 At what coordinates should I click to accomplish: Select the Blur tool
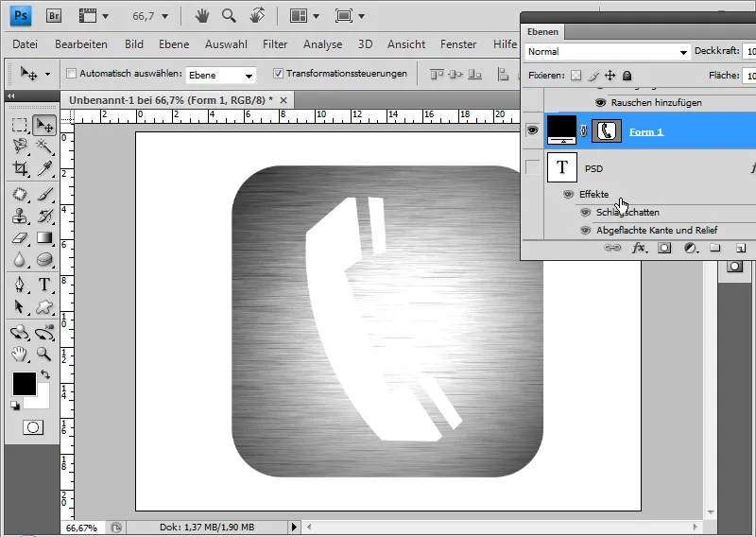tap(19, 260)
